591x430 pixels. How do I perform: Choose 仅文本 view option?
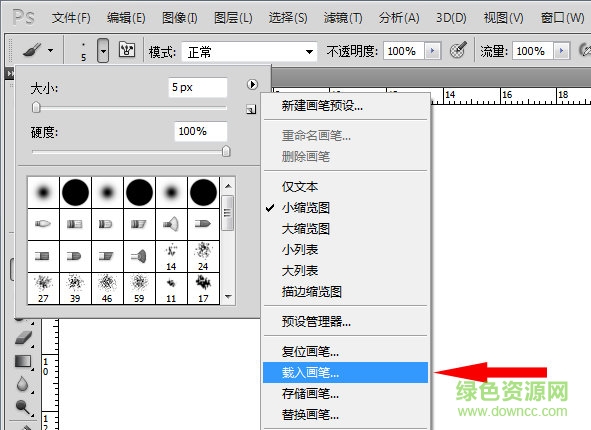(345, 187)
